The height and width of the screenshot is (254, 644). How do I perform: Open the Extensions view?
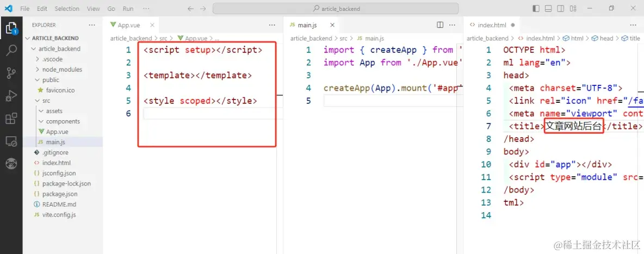pos(11,119)
